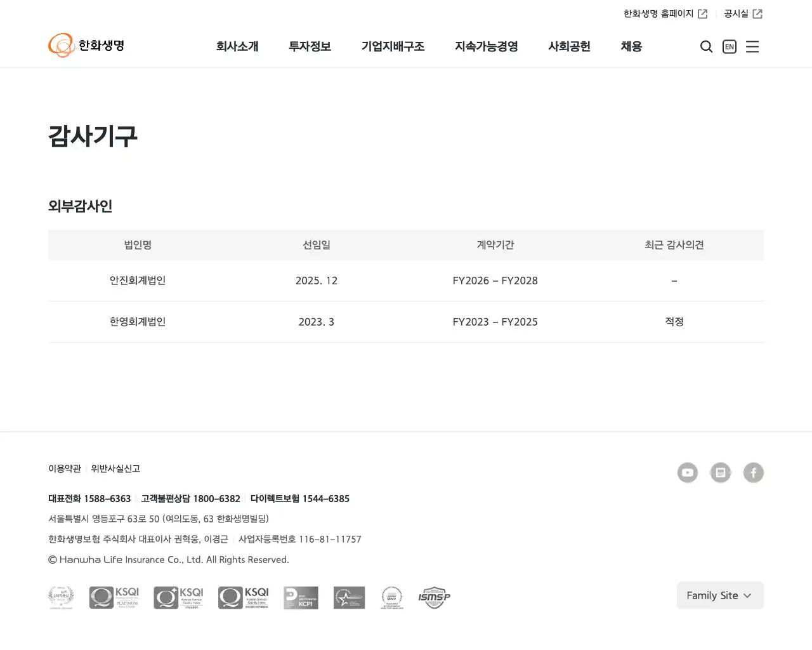Click the ISMS-P certification badge
812x650 pixels.
[x=434, y=597]
